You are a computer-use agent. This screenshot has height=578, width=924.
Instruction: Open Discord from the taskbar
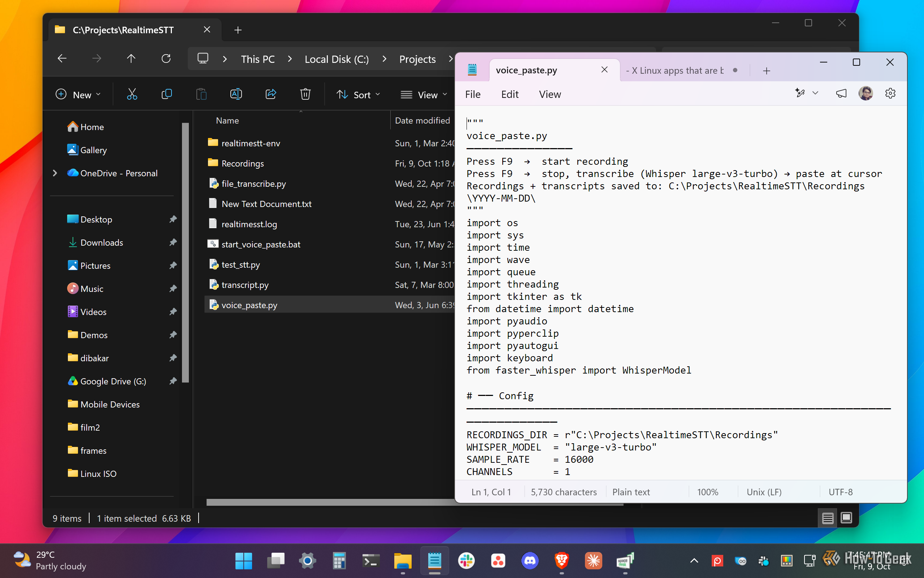(530, 561)
